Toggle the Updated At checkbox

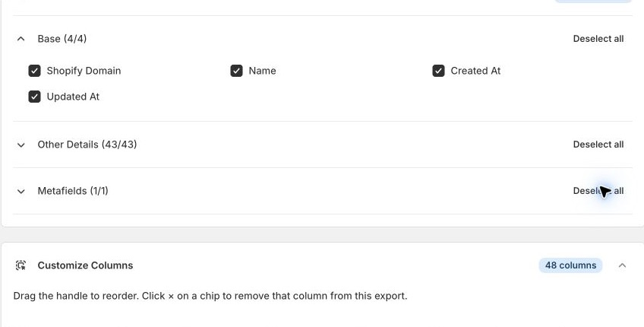(x=34, y=97)
